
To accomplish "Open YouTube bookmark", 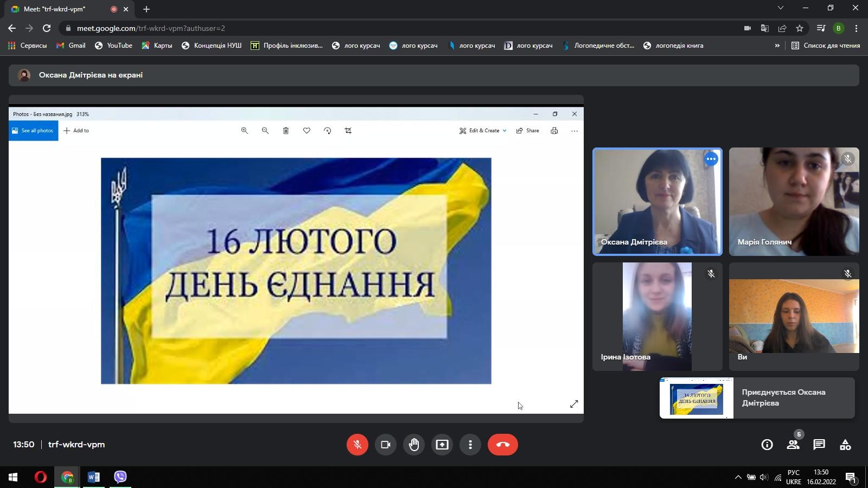I will point(113,46).
